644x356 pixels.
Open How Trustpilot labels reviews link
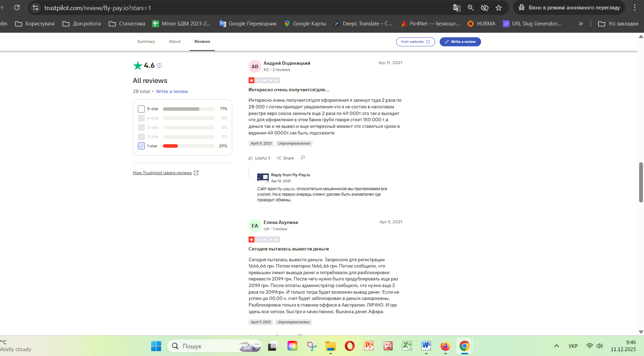click(165, 173)
